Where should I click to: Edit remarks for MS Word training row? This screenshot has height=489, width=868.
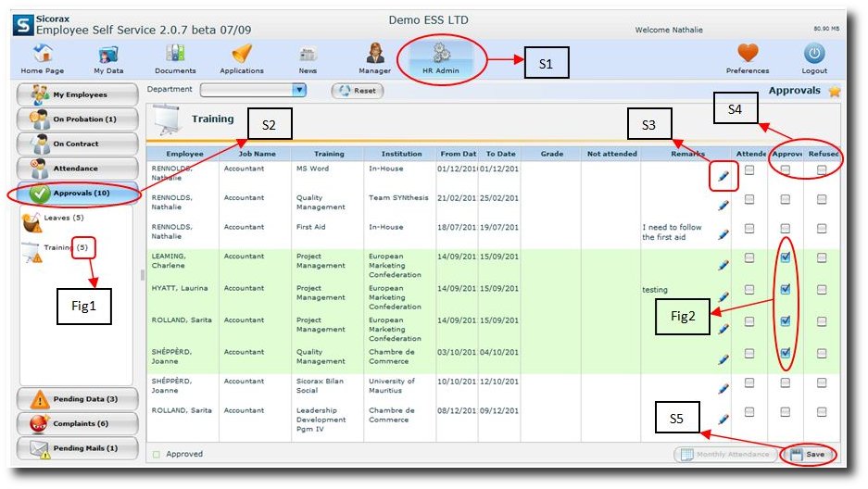point(723,176)
